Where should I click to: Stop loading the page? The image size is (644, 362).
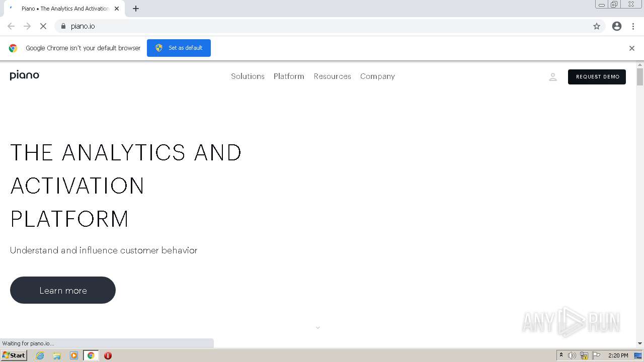tap(43, 26)
